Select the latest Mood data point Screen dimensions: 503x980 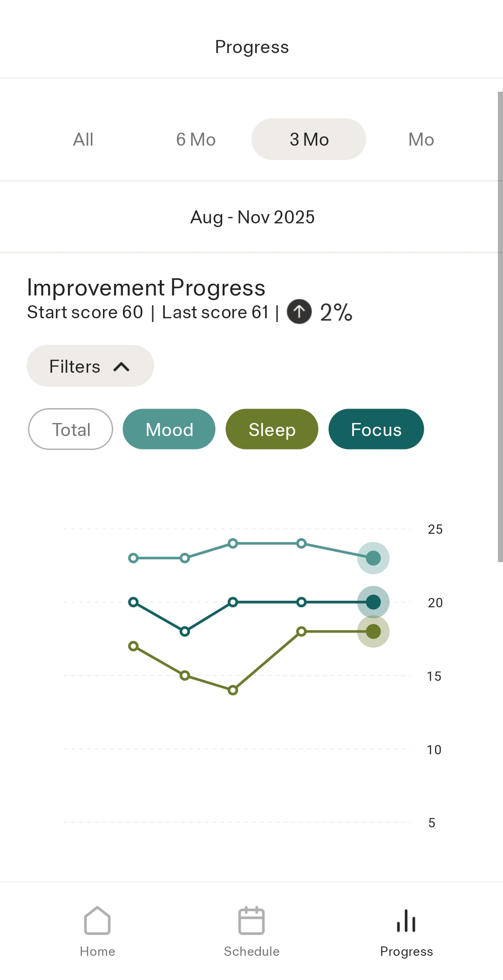click(373, 557)
